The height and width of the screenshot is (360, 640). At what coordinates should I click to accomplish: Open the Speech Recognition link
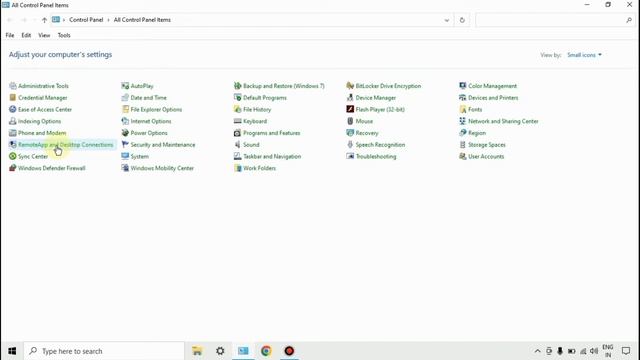[380, 144]
